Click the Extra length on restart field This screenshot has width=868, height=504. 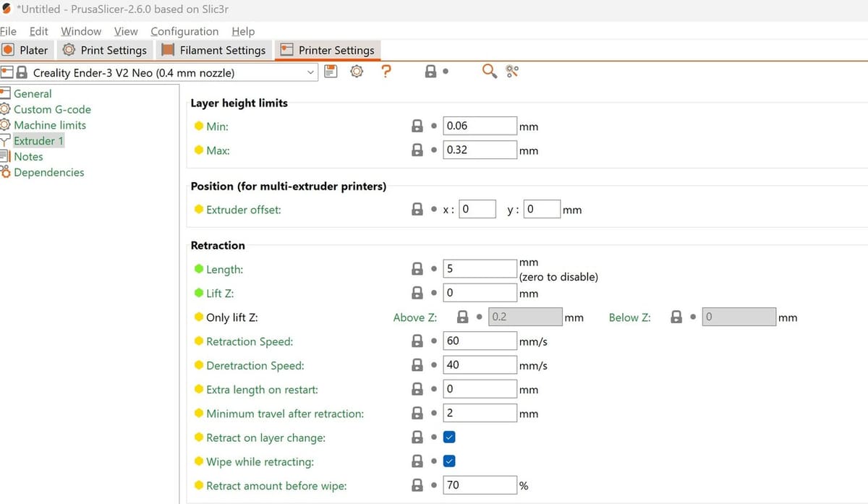(x=480, y=389)
